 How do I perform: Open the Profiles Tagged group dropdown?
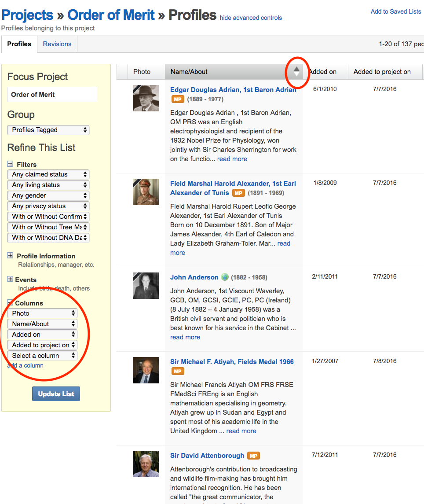48,130
